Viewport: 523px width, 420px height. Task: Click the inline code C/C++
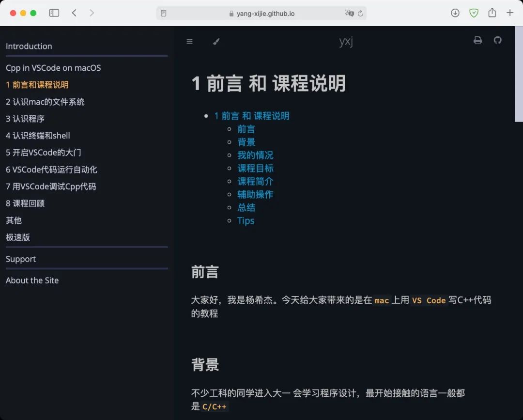pos(214,406)
